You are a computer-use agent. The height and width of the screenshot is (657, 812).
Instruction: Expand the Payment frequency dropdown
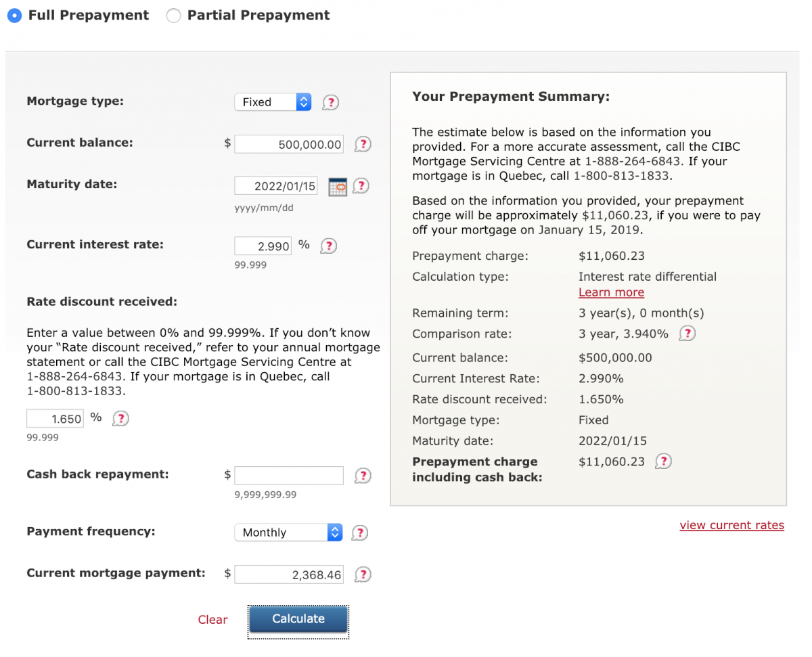[288, 533]
